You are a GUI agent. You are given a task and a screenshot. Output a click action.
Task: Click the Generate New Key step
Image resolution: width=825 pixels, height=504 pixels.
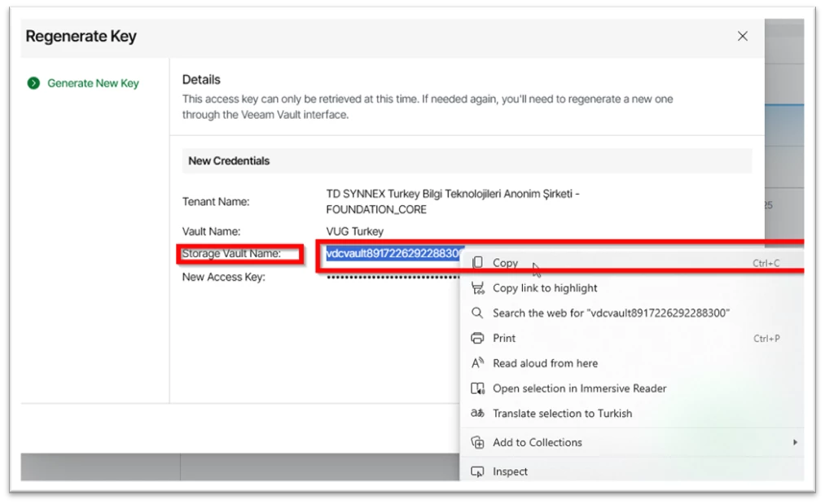(x=93, y=83)
